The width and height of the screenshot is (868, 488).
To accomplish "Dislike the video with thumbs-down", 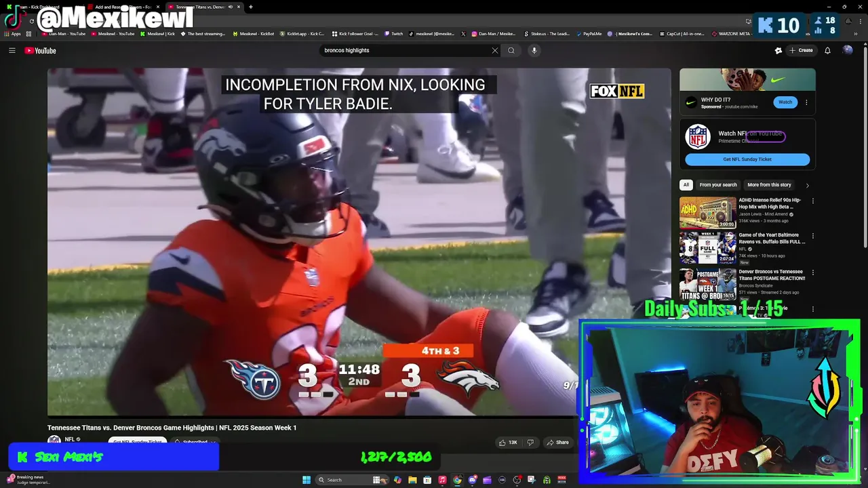I will pyautogui.click(x=530, y=443).
